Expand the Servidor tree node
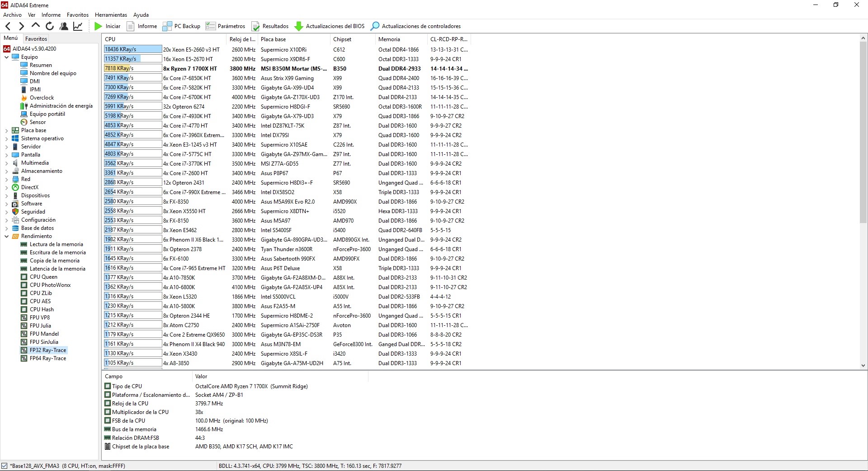The height and width of the screenshot is (471, 868). click(7, 147)
